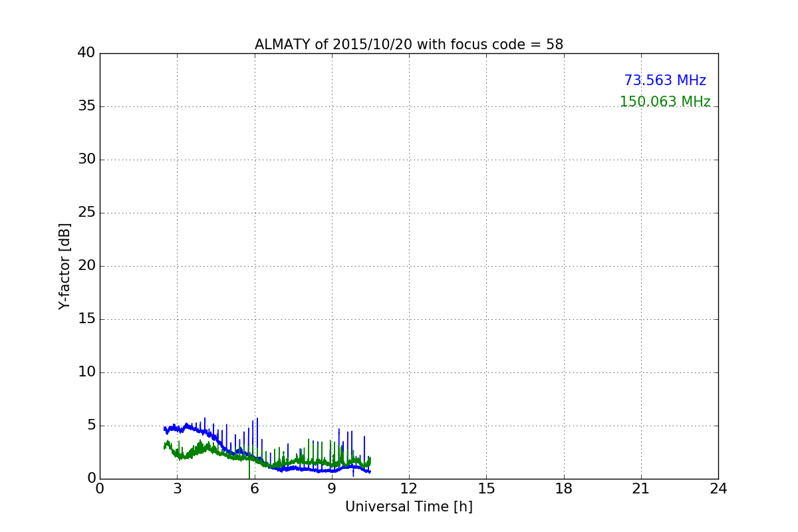Click y-axis tick label '15'
The height and width of the screenshot is (532, 798).
coord(86,319)
